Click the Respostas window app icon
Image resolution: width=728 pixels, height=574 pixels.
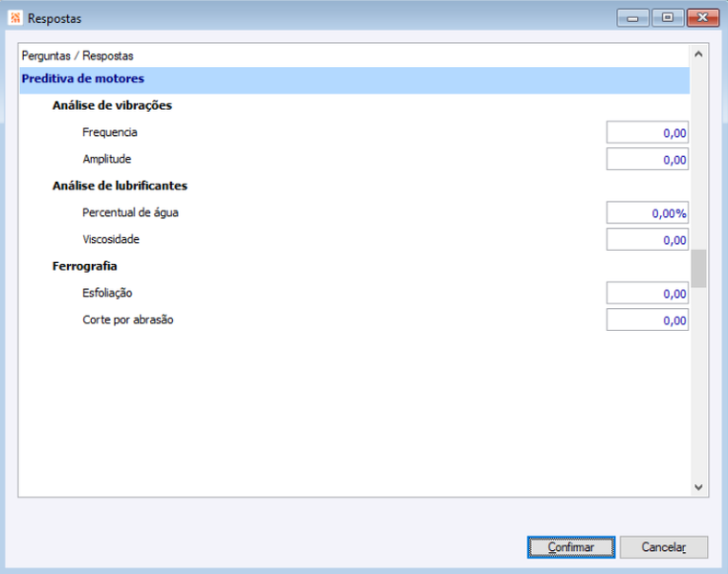[x=16, y=18]
